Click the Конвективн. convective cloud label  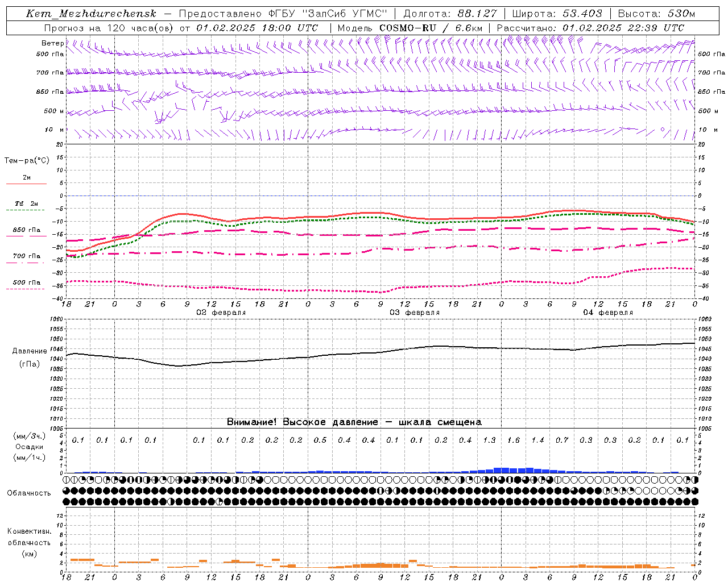[29, 531]
